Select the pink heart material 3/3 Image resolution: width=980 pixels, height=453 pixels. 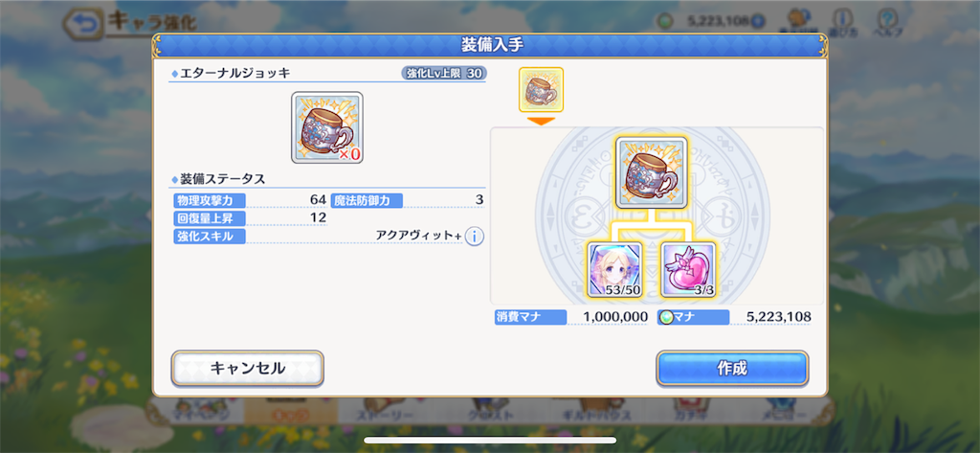pyautogui.click(x=688, y=270)
